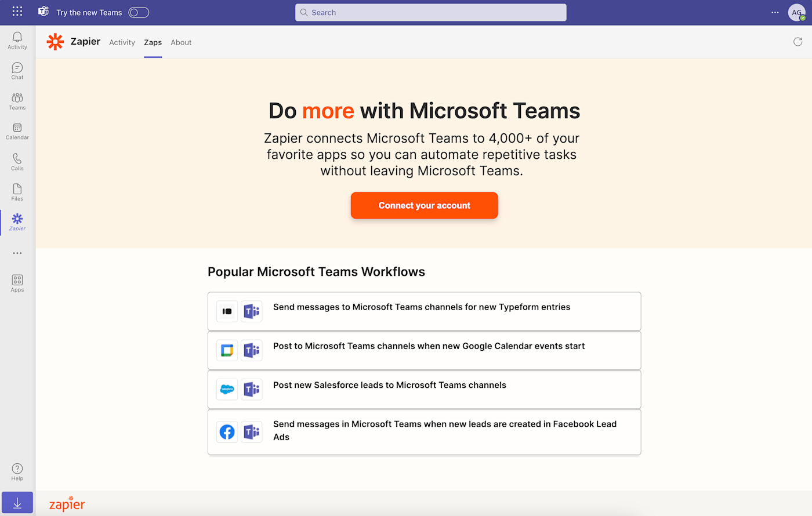Click Teams icon in Salesforce row
Screen dimensions: 812x516
tap(252, 389)
